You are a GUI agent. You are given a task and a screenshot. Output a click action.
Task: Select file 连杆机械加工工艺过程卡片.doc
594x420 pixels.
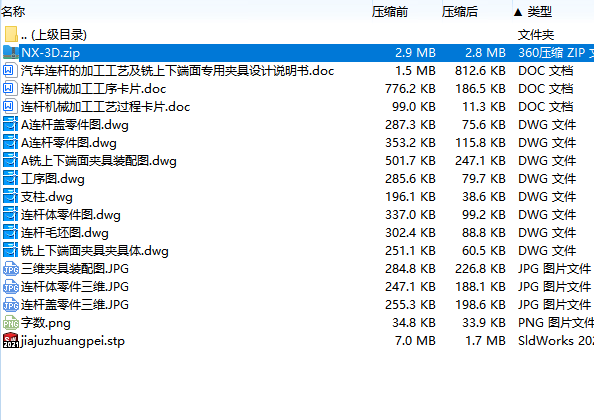coord(105,107)
